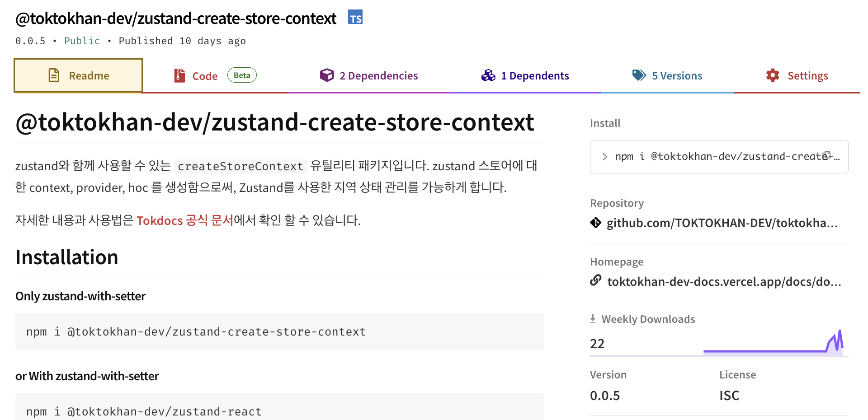Switch to the Code tab
Image resolution: width=868 pixels, height=420 pixels.
(x=215, y=75)
